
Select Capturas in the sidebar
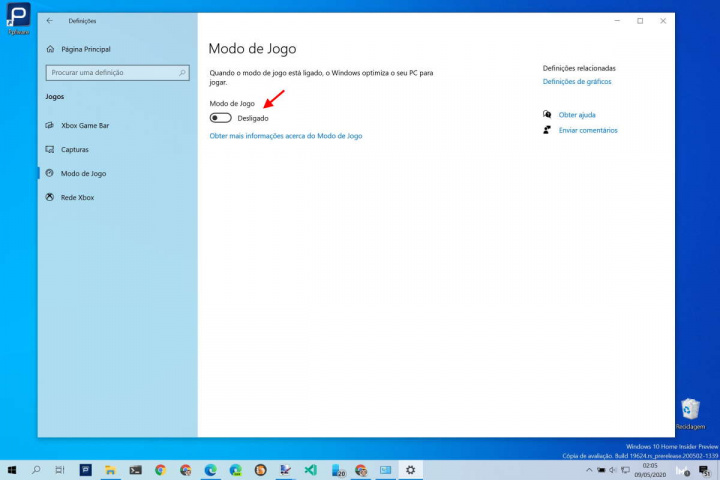click(x=75, y=149)
